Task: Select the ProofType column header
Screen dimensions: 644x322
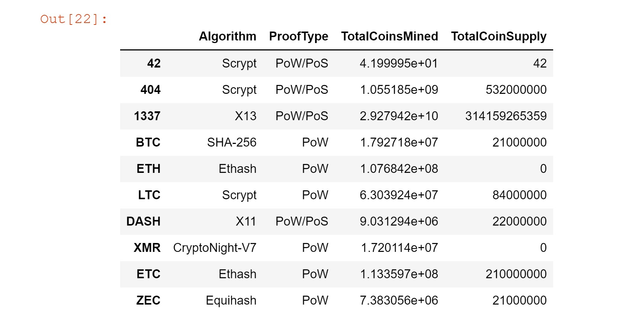Action: [298, 36]
